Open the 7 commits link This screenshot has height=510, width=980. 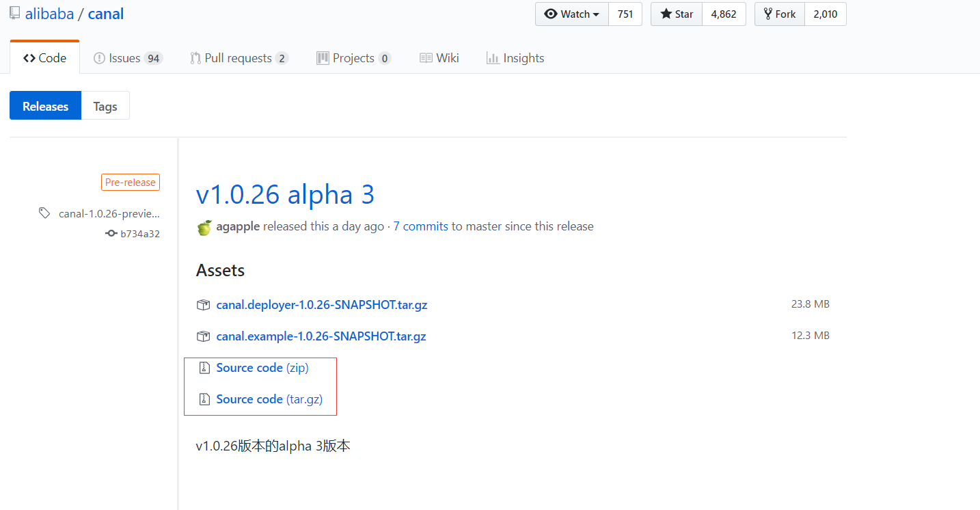[x=421, y=226]
